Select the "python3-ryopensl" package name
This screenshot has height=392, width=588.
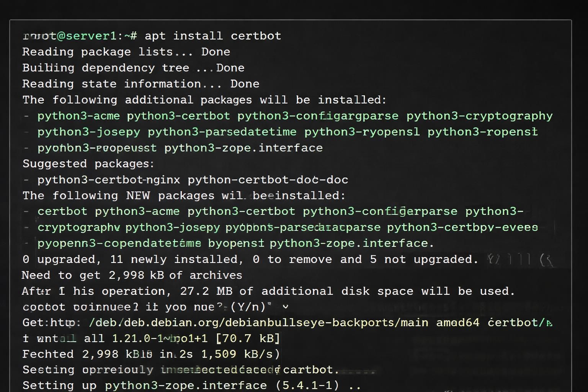(x=362, y=132)
